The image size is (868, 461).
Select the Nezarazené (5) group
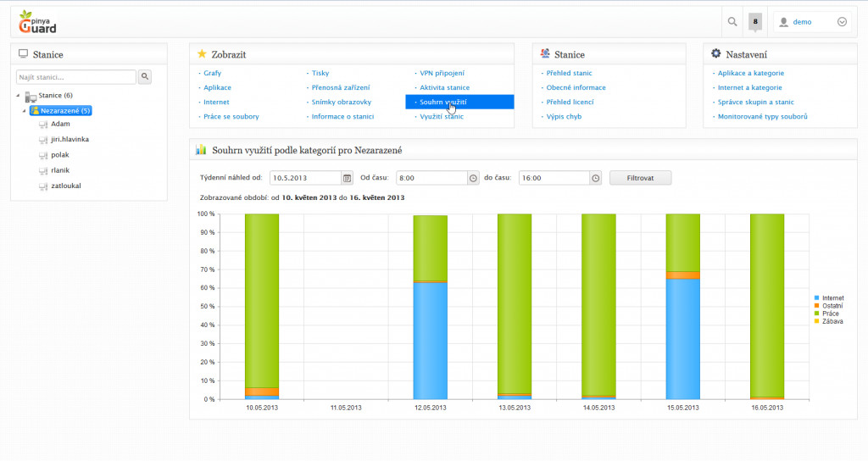tap(61, 111)
